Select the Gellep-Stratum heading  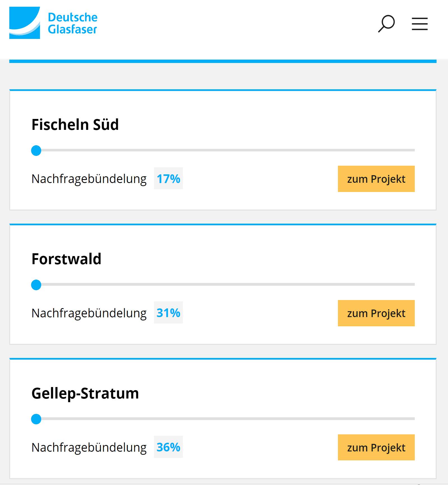tap(85, 393)
